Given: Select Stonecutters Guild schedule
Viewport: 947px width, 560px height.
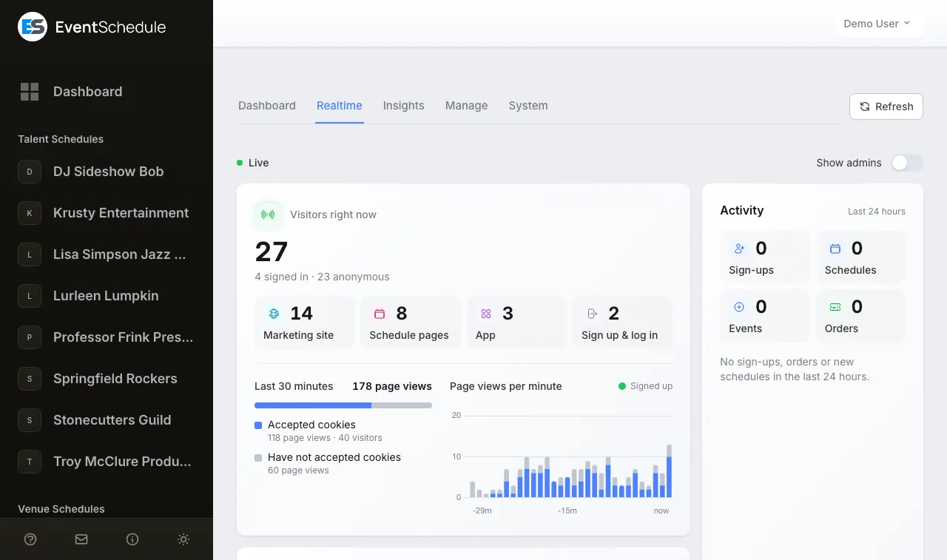Looking at the screenshot, I should (107, 420).
